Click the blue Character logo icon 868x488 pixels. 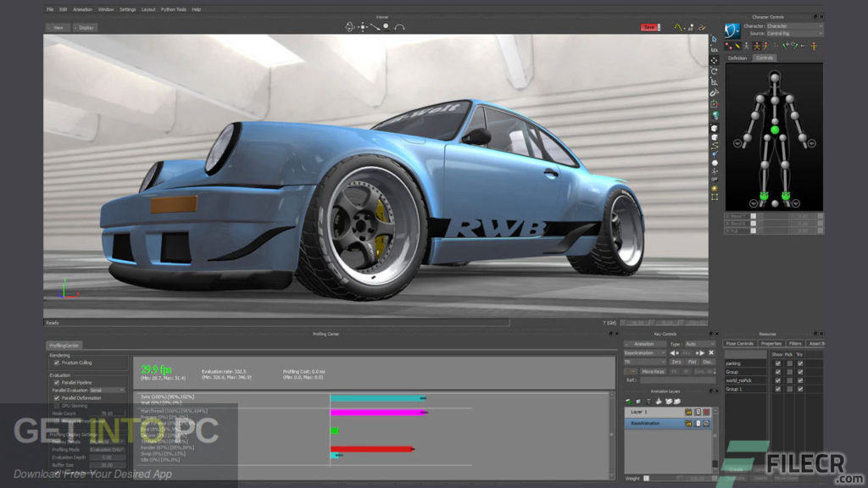click(732, 30)
